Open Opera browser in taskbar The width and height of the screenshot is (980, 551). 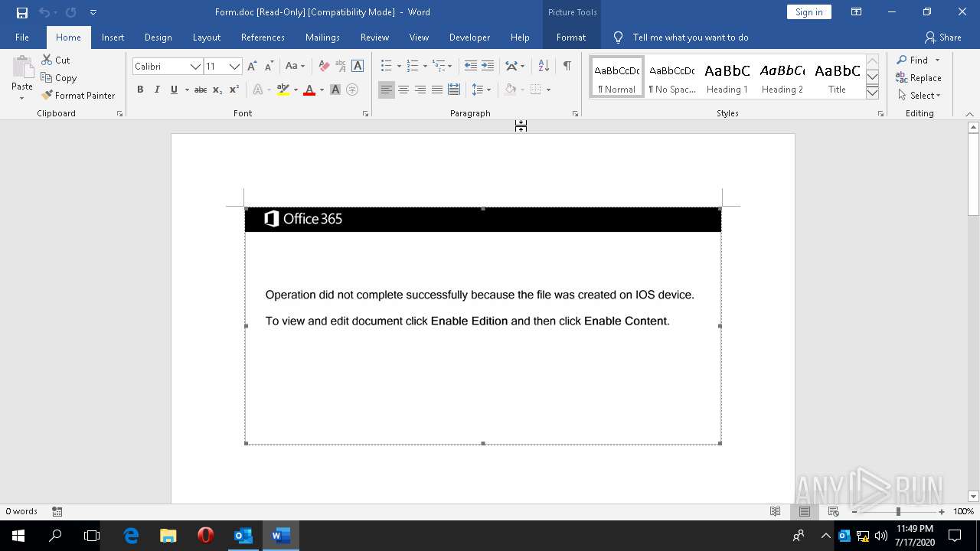coord(205,536)
